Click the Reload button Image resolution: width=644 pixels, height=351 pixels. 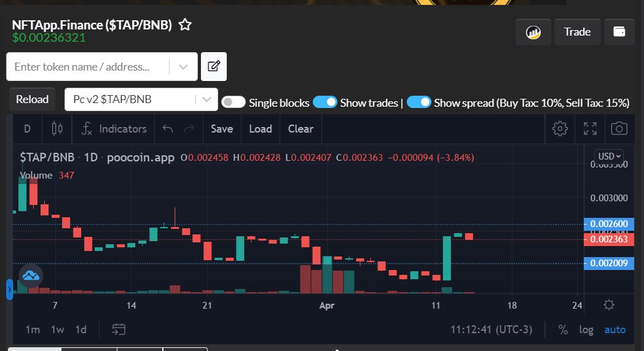pos(32,99)
